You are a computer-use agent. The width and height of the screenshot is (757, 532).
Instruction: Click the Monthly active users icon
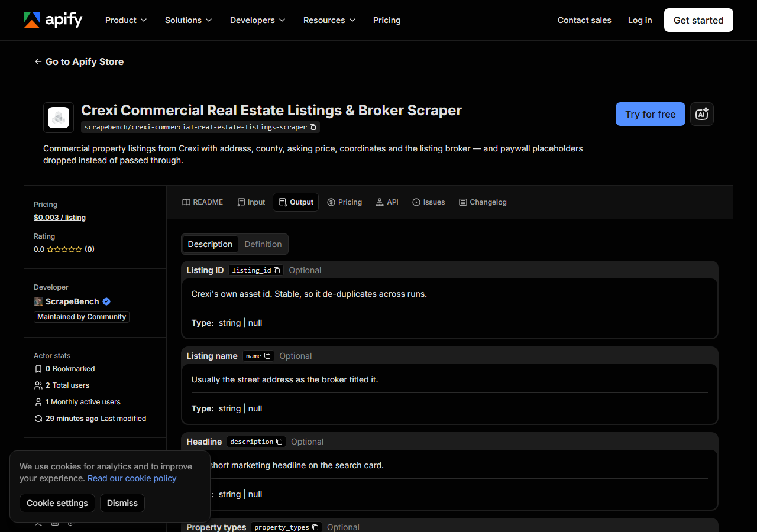(38, 402)
